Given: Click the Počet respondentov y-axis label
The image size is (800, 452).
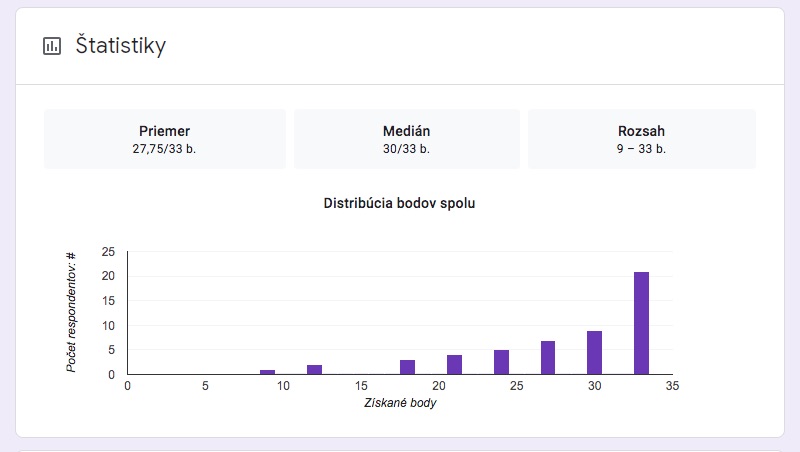Looking at the screenshot, I should pos(71,312).
